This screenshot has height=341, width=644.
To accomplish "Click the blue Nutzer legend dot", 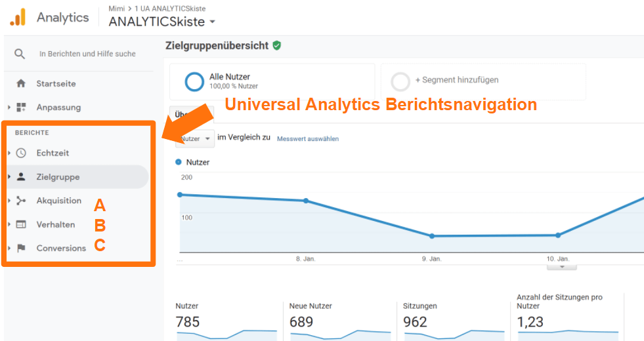I will pyautogui.click(x=179, y=162).
